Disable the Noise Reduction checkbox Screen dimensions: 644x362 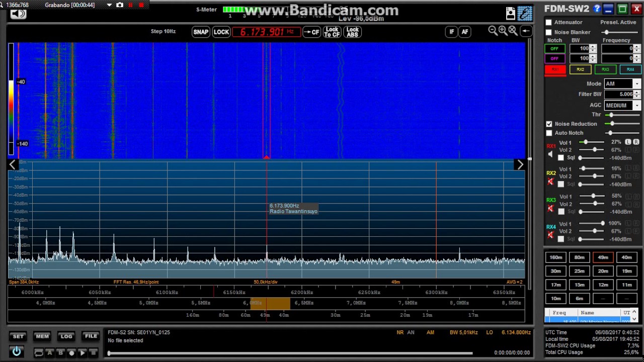549,124
